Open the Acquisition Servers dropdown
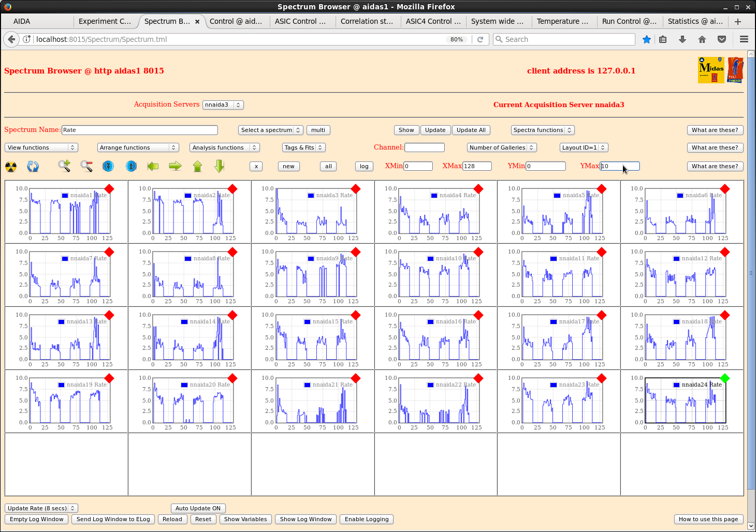Viewport: 756px width, 532px height. pyautogui.click(x=223, y=105)
